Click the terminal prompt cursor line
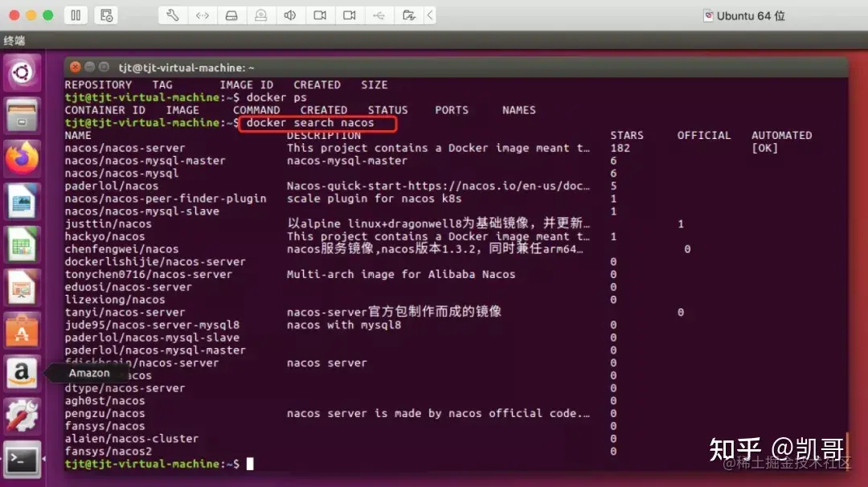 coord(159,464)
